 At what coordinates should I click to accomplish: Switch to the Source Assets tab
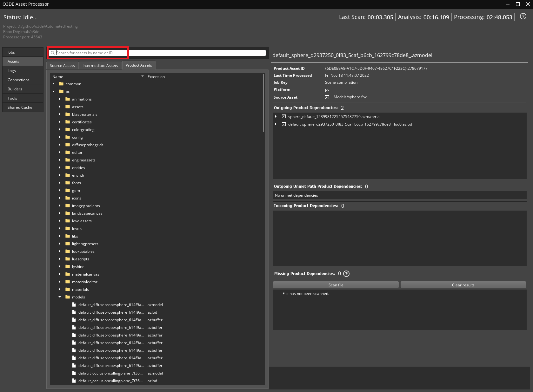click(62, 65)
